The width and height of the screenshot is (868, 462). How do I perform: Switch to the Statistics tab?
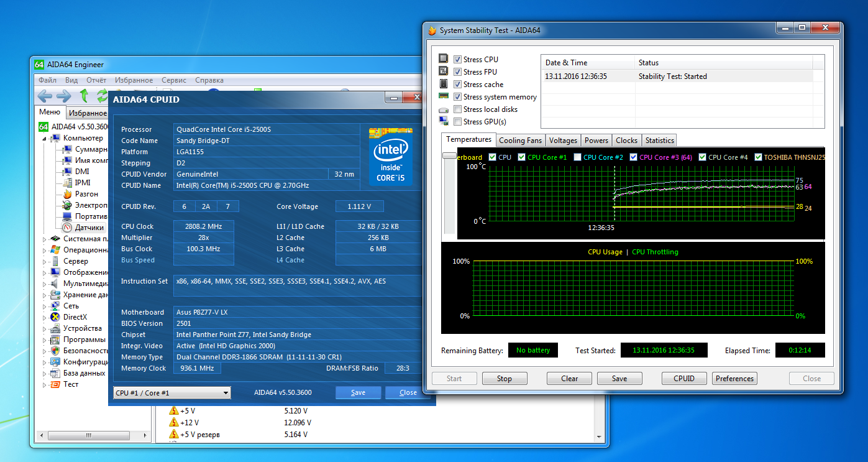click(659, 141)
